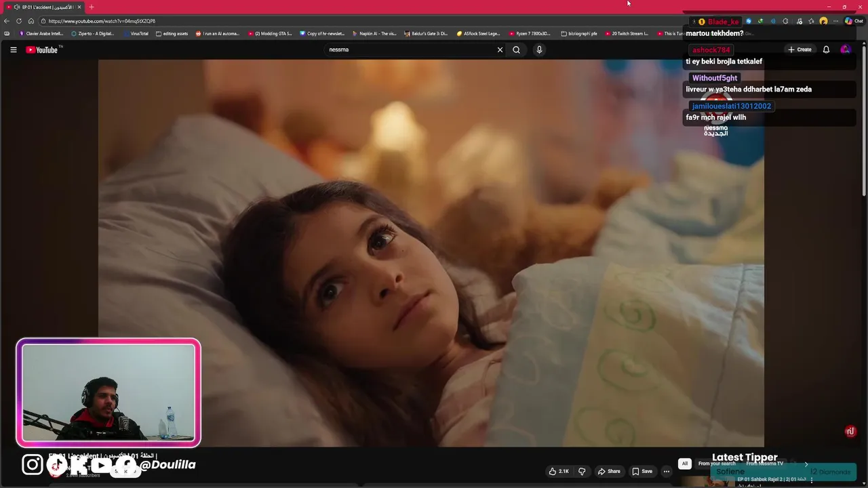
Task: Show more chips with the right chevron
Action: pos(806,464)
